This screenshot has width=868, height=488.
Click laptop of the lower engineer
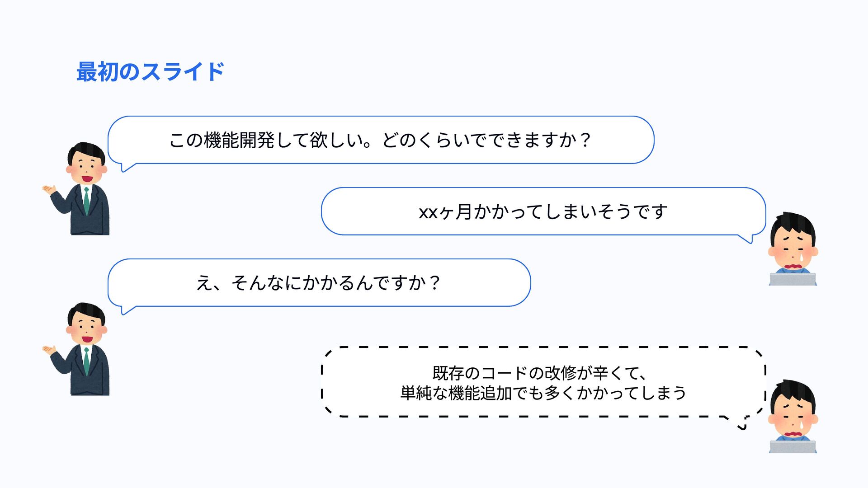793,446
